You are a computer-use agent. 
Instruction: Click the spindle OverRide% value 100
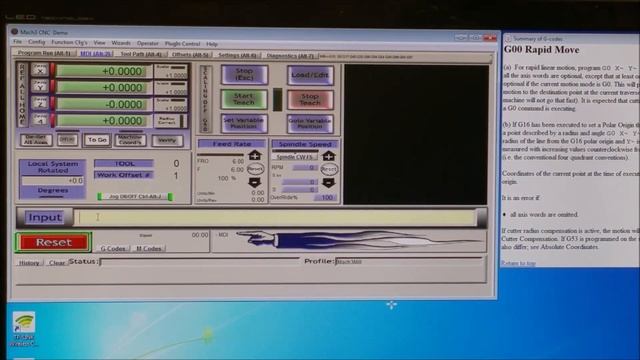[325, 198]
